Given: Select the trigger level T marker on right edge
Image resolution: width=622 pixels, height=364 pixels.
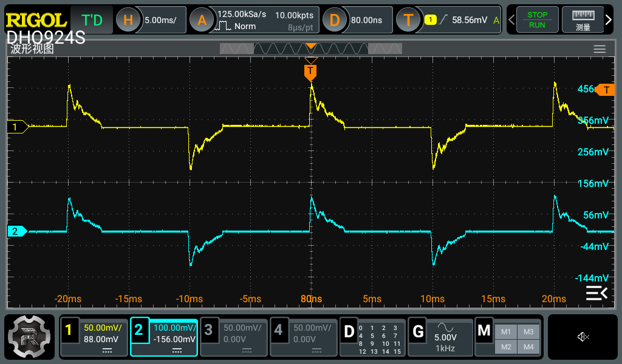Looking at the screenshot, I should pyautogui.click(x=606, y=90).
